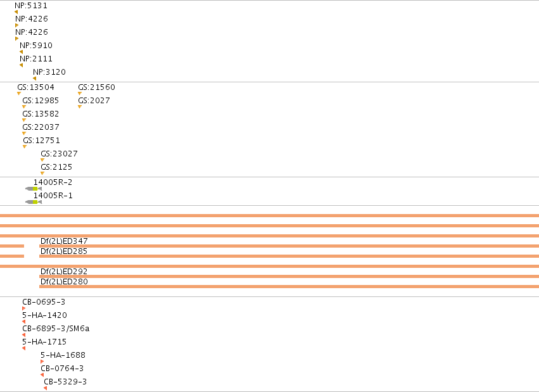This screenshot has height=392, width=539.
Task: Open the CB-6895-3/SM6a label
Action: (x=56, y=329)
